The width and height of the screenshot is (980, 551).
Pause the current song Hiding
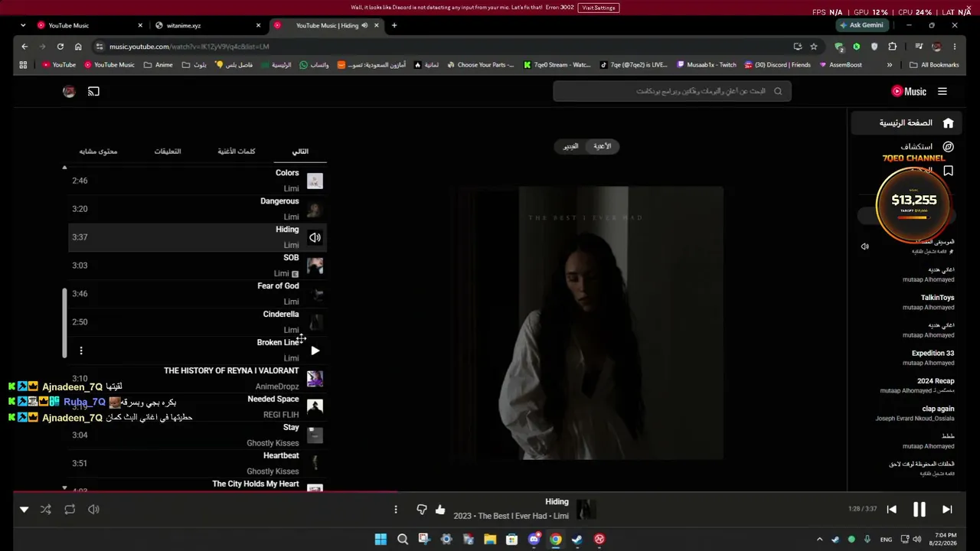(920, 509)
